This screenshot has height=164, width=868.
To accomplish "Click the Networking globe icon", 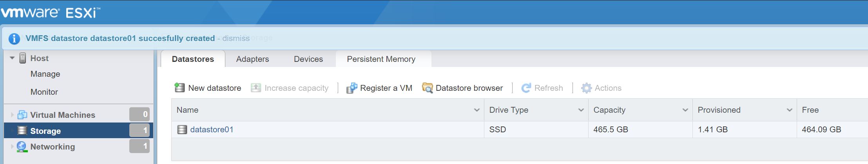I will coord(22,146).
